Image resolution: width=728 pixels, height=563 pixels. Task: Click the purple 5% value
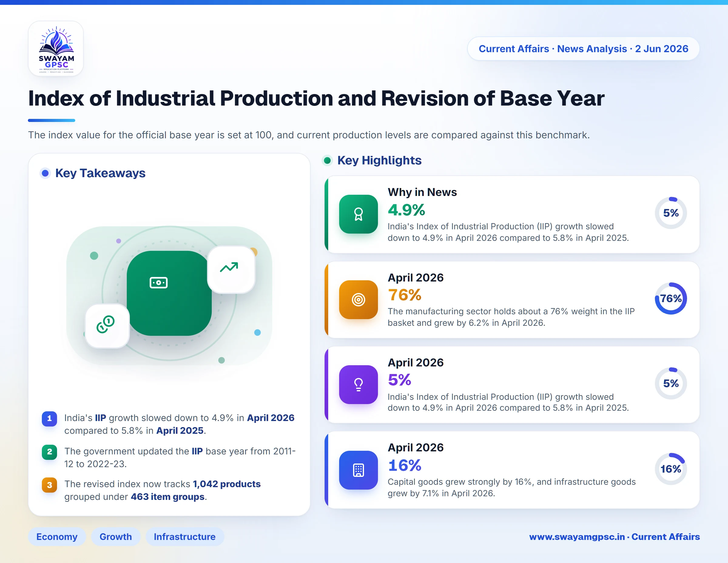[x=399, y=380]
